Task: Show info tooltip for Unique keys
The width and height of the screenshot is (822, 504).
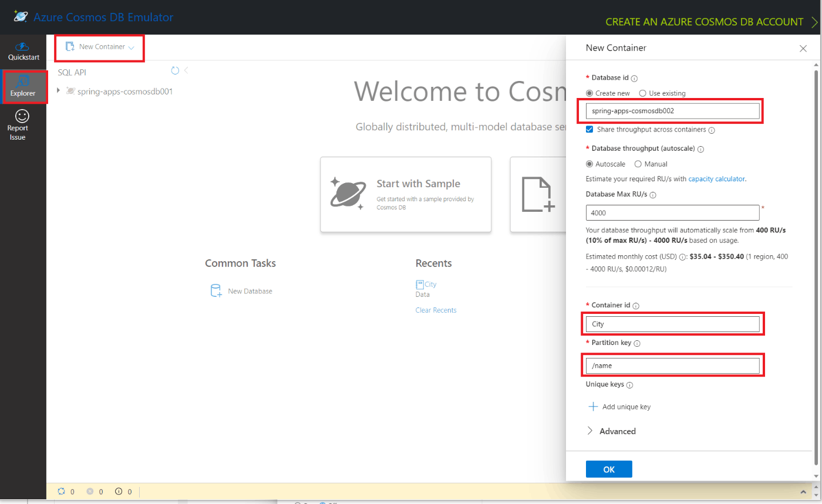Action: point(630,385)
